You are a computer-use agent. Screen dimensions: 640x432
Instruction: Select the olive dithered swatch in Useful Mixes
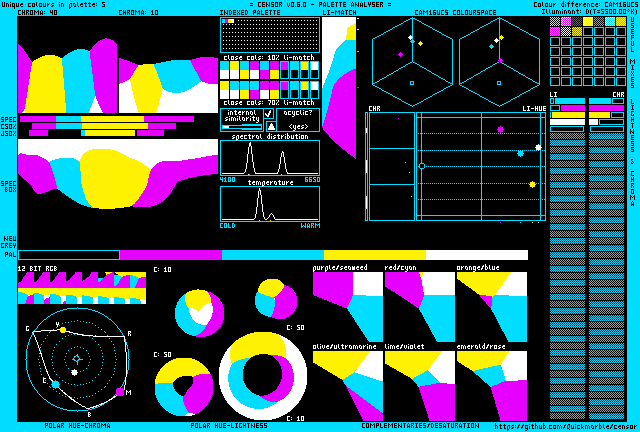[x=555, y=21]
